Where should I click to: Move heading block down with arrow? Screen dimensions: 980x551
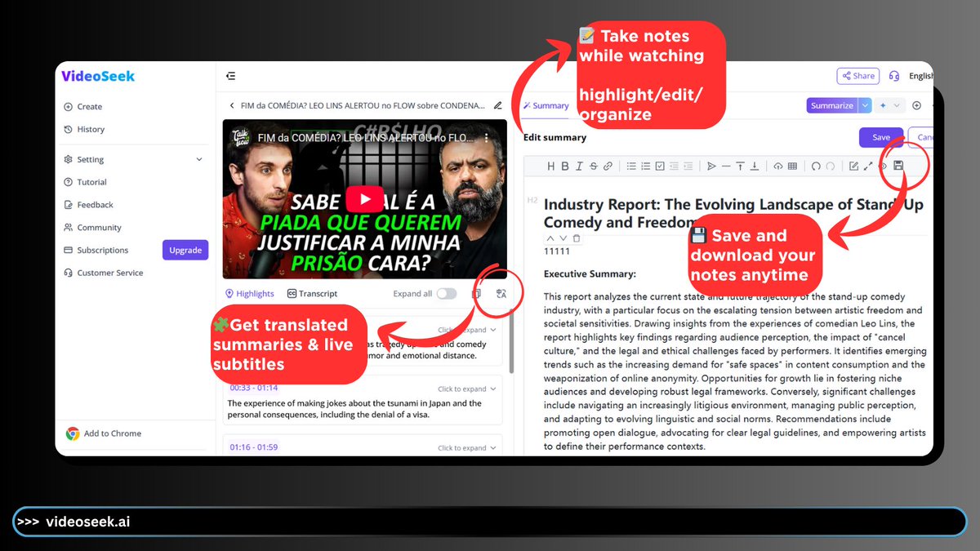563,238
